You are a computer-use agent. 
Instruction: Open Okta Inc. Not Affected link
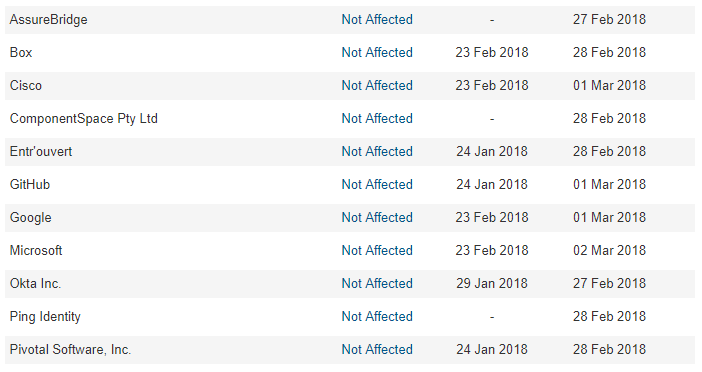pyautogui.click(x=377, y=283)
